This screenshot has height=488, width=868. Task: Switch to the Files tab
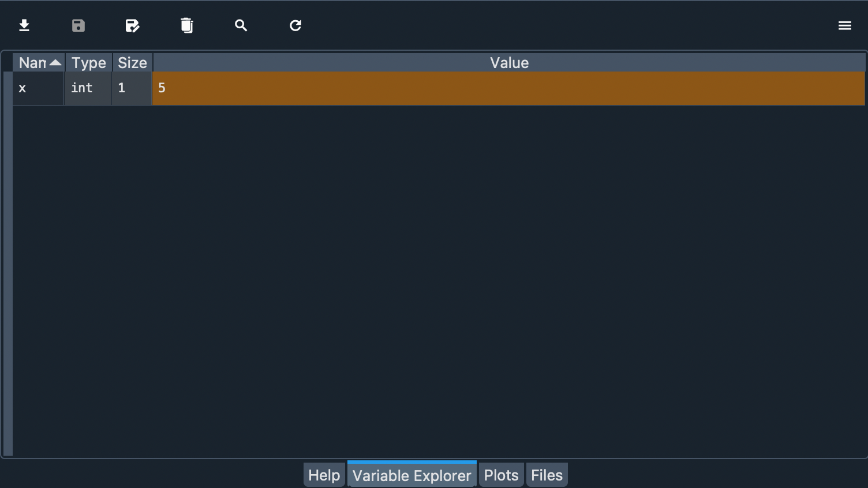pos(547,475)
